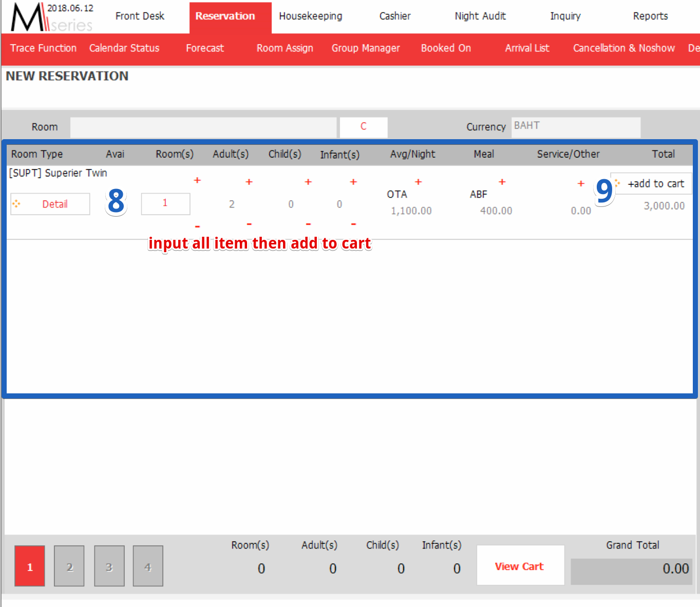
Task: Click plus above OTA rate
Action: tap(419, 182)
